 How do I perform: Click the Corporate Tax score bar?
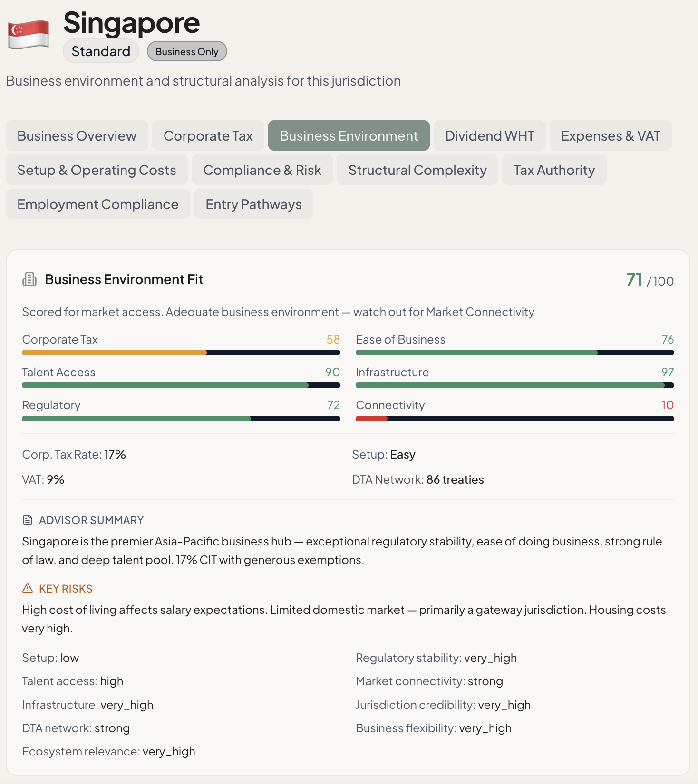pyautogui.click(x=181, y=353)
